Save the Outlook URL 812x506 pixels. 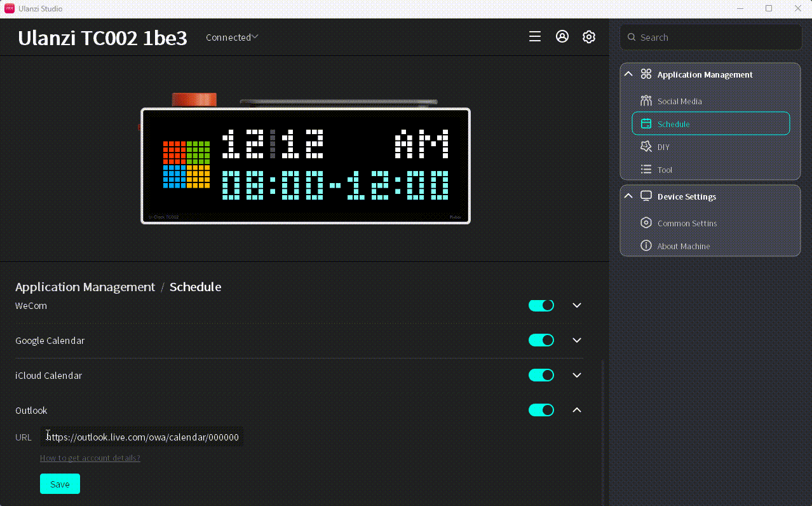tap(60, 484)
